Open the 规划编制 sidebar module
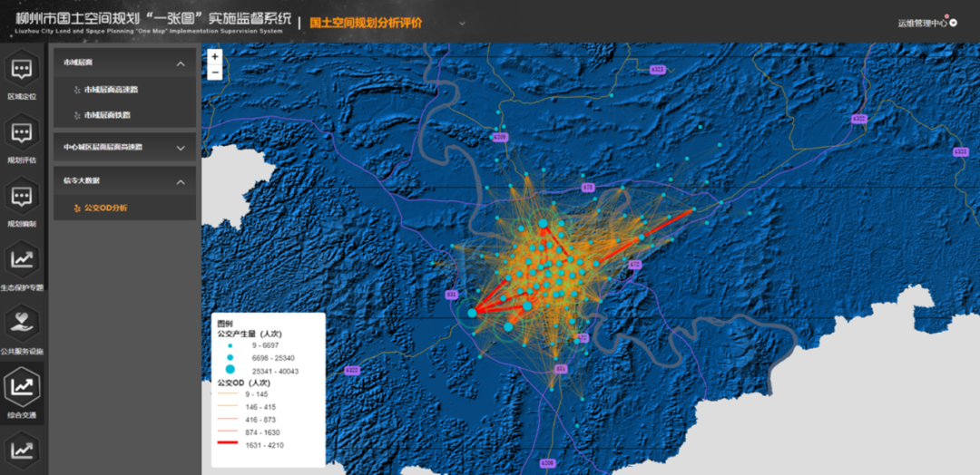 22,202
